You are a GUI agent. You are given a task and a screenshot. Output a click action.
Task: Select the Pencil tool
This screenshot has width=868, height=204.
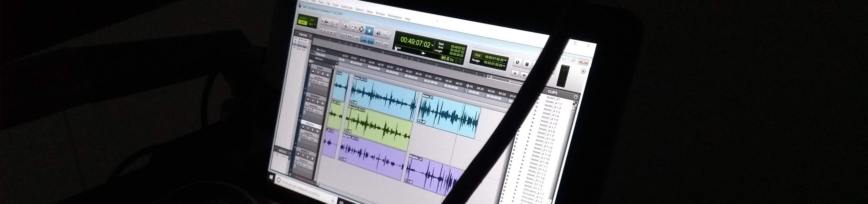click(387, 34)
